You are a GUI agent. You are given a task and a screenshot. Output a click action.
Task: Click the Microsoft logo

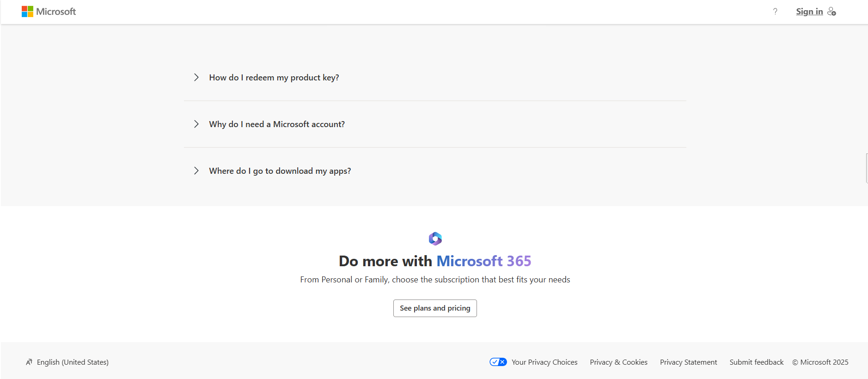tap(49, 12)
